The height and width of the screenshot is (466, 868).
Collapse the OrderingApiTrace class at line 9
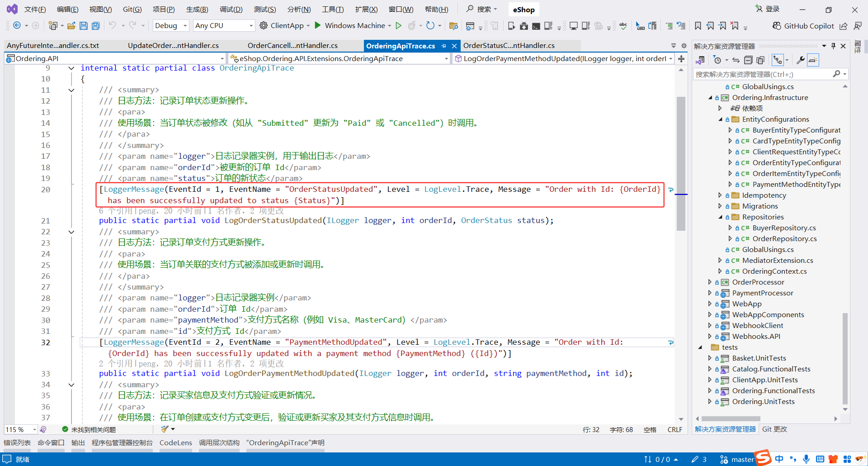71,68
